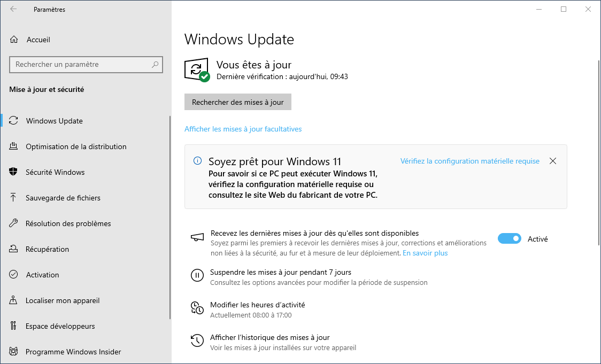Viewport: 601px width, 364px height.
Task: Click the sidebar vertical scrollbar
Action: (x=170, y=217)
